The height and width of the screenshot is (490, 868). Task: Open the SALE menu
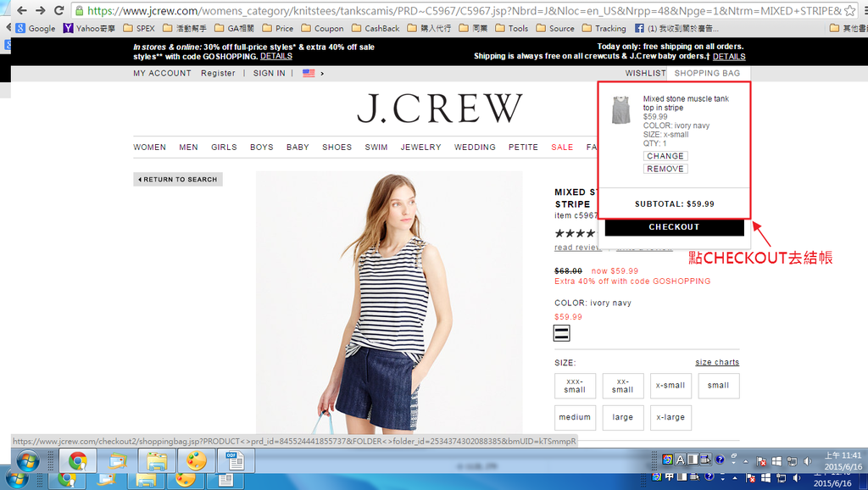tap(562, 148)
